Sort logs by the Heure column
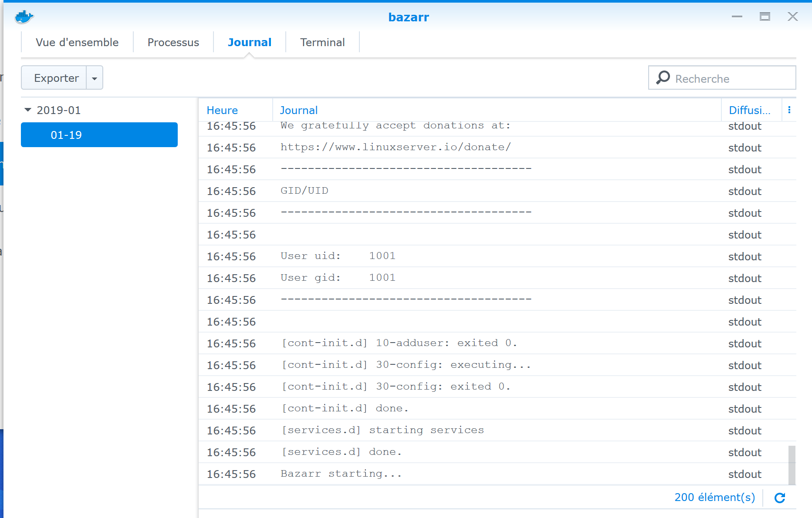Image resolution: width=812 pixels, height=518 pixels. (x=222, y=110)
